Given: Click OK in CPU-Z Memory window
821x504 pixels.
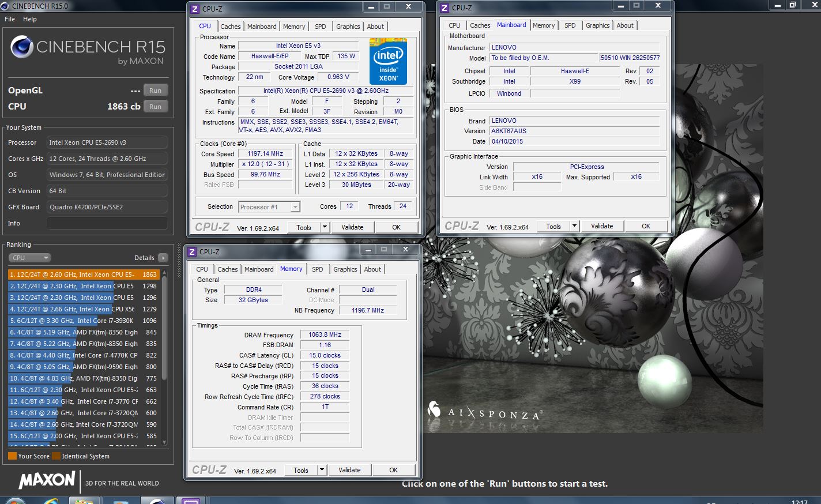Looking at the screenshot, I should [x=393, y=470].
